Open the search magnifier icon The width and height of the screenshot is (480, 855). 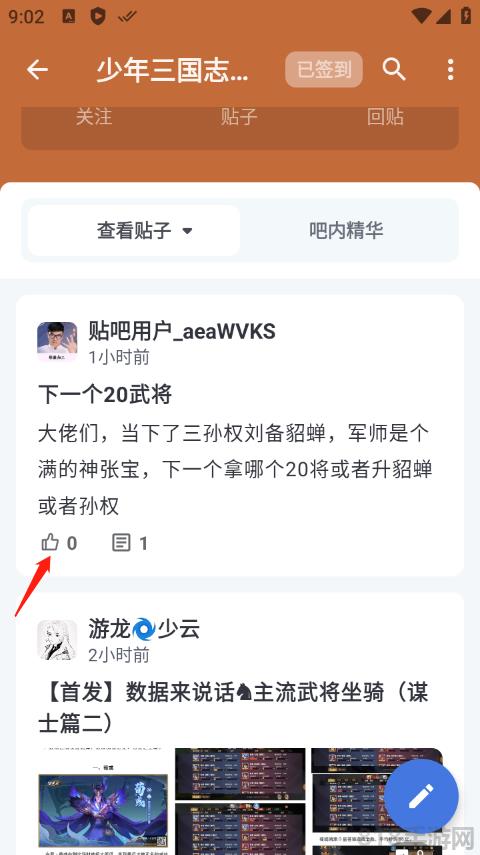[x=394, y=70]
